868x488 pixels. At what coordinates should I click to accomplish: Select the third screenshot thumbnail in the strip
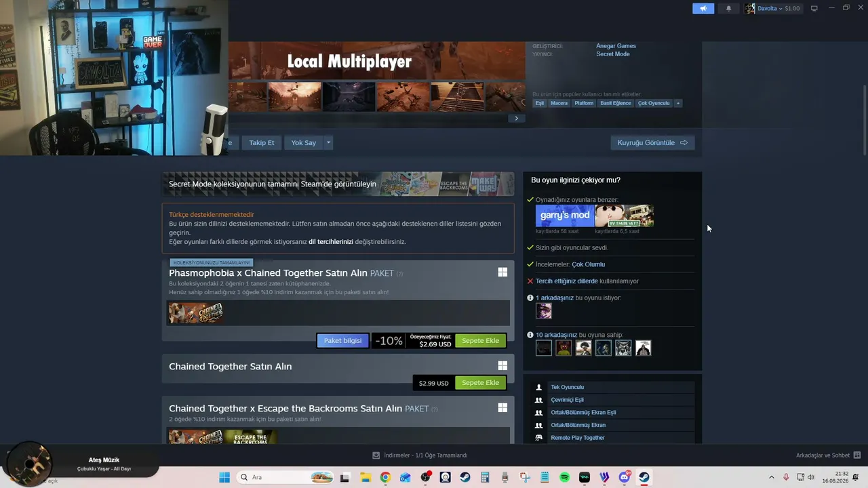349,96
